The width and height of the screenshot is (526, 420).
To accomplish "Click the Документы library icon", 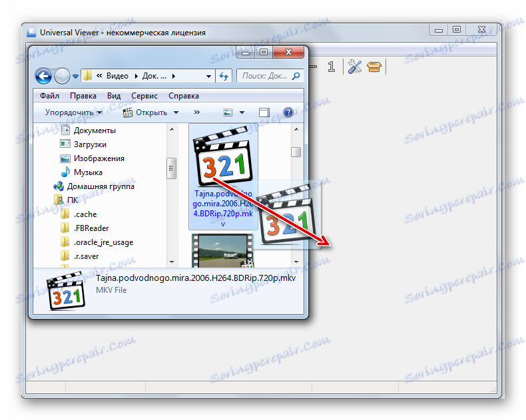I will click(x=65, y=130).
